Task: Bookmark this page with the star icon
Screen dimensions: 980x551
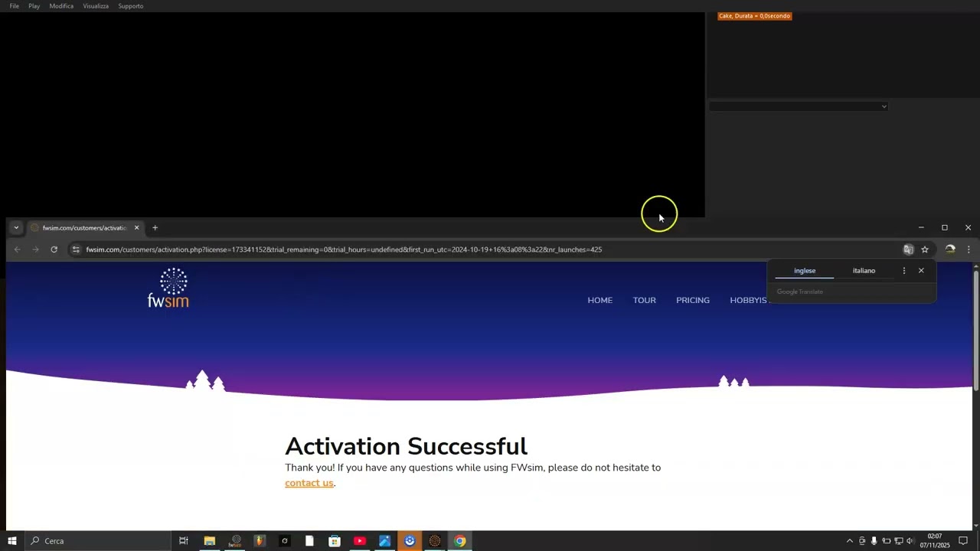Action: (925, 249)
